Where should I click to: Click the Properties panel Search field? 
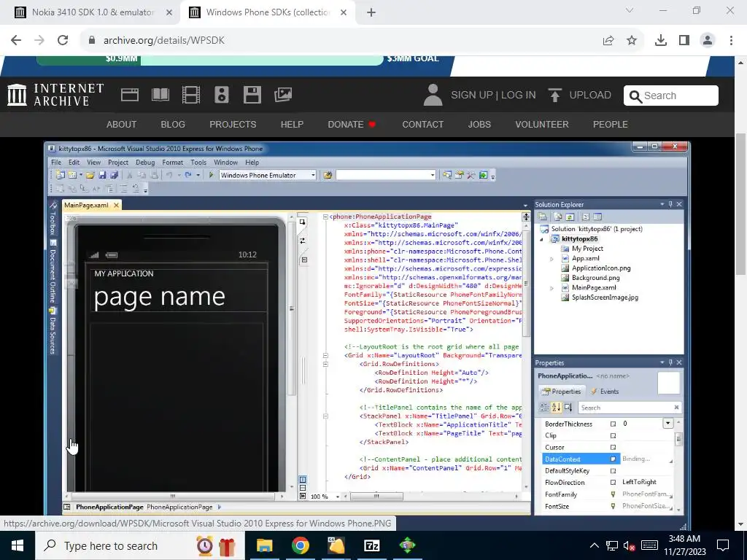pyautogui.click(x=630, y=408)
